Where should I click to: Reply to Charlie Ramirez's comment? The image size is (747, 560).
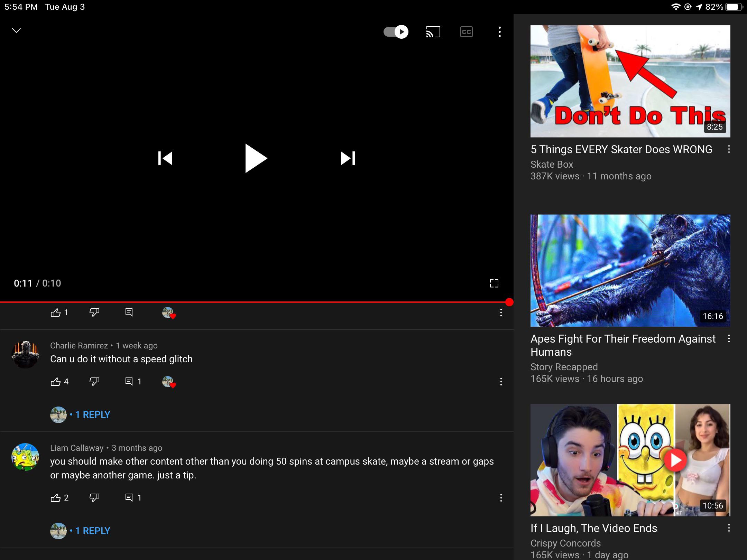coord(129,382)
